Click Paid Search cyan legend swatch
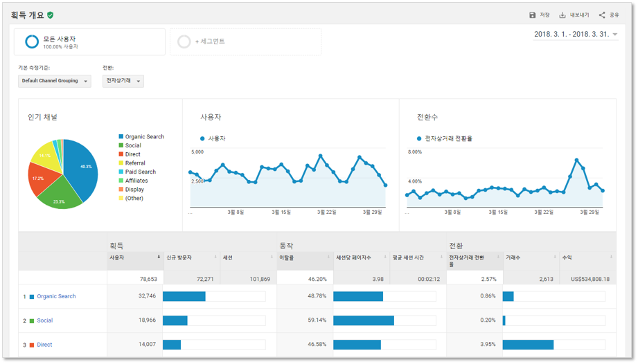The height and width of the screenshot is (364, 638). click(121, 172)
